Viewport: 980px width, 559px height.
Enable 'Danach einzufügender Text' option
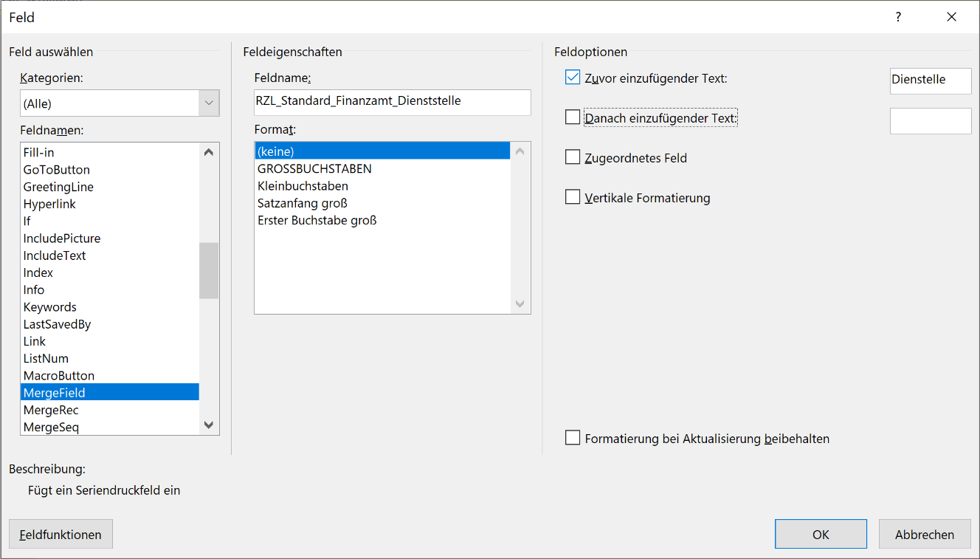(x=572, y=117)
